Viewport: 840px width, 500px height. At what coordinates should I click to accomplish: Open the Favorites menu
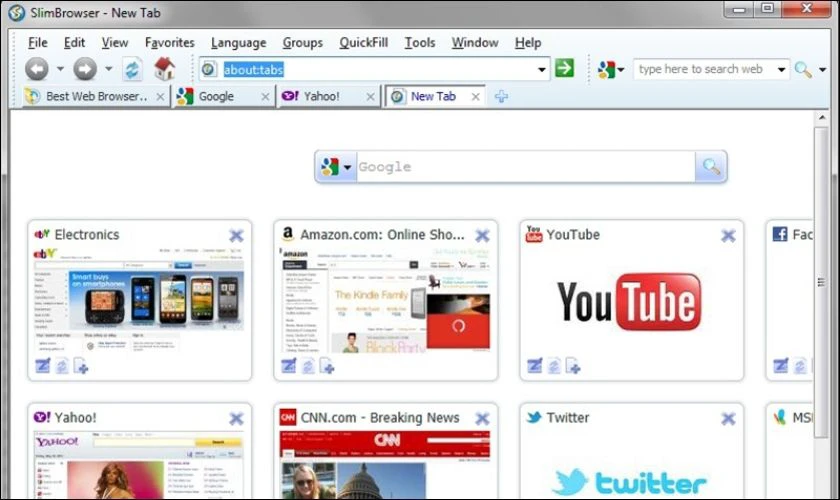[x=169, y=43]
